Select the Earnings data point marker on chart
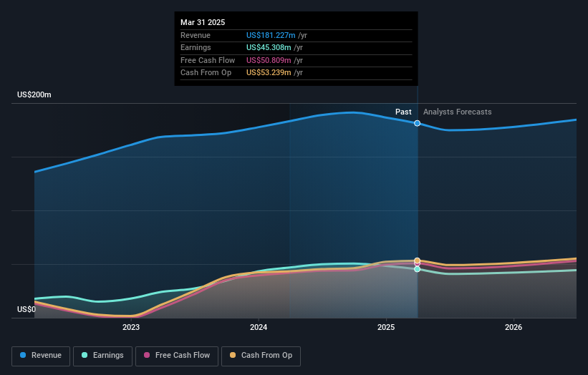 point(417,269)
